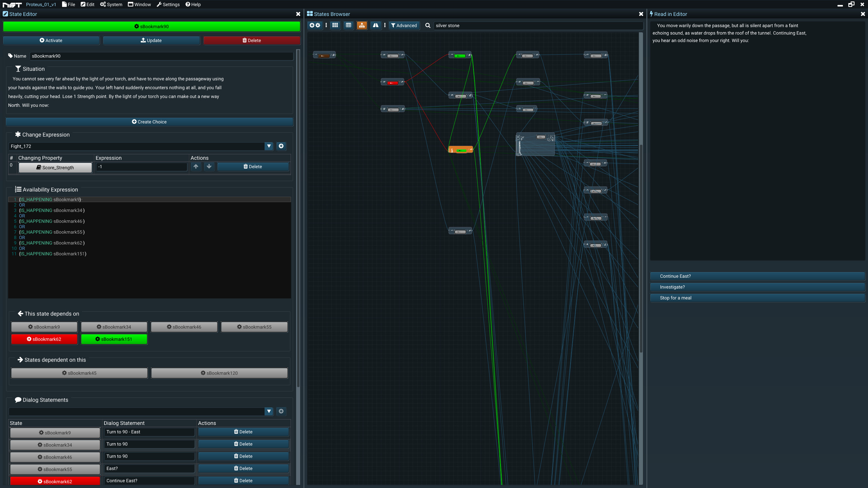The width and height of the screenshot is (868, 488).
Task: Click the lightning icon on Read in Editor panel
Action: (x=652, y=14)
